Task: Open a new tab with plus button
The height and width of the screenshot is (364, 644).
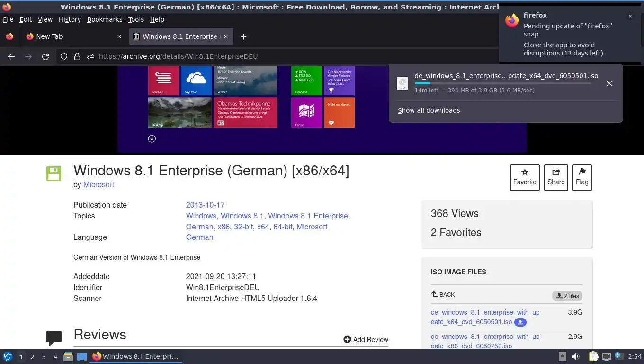Action: 243,36
